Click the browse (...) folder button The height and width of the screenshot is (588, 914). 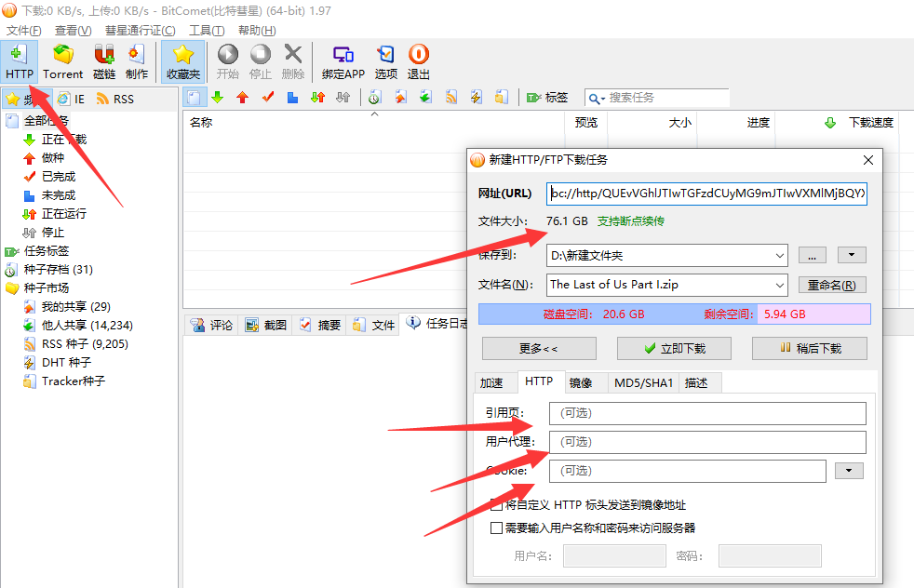tap(813, 255)
